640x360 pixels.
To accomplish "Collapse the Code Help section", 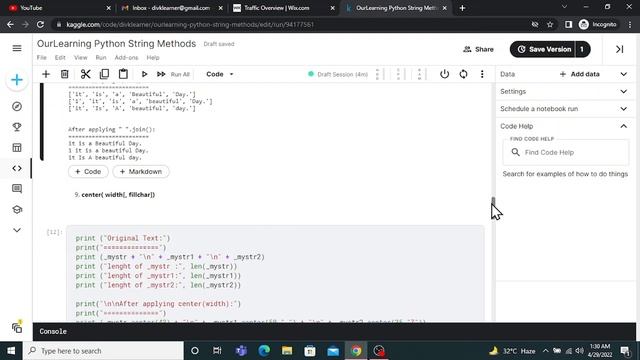I will [624, 126].
